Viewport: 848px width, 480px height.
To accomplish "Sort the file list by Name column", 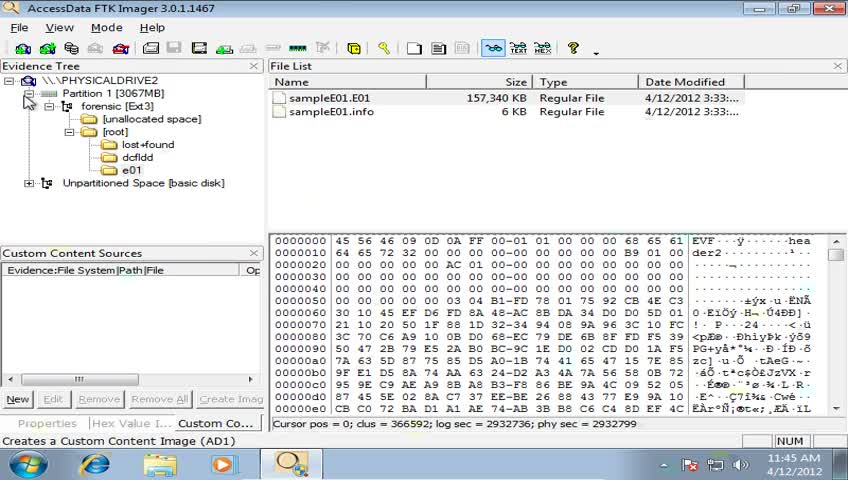I will pos(348,82).
